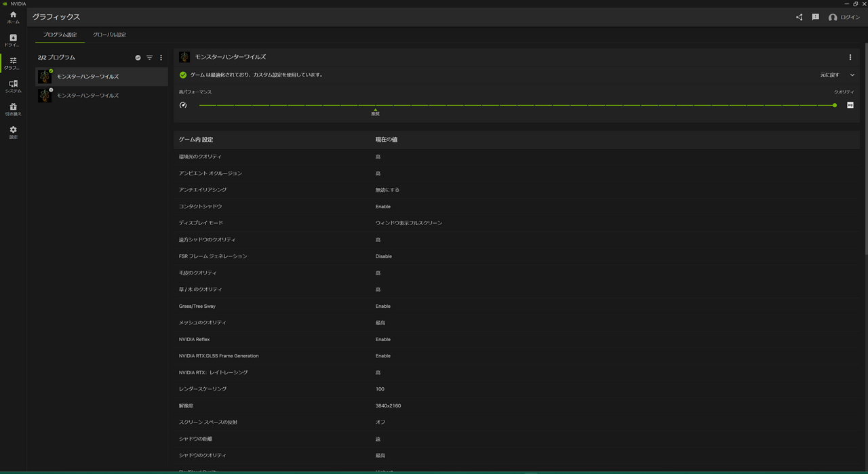Expand the 元に戻す dropdown arrow

click(x=852, y=75)
